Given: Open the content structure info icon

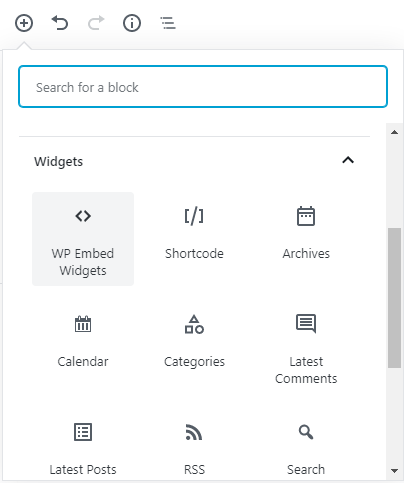Looking at the screenshot, I should [132, 23].
